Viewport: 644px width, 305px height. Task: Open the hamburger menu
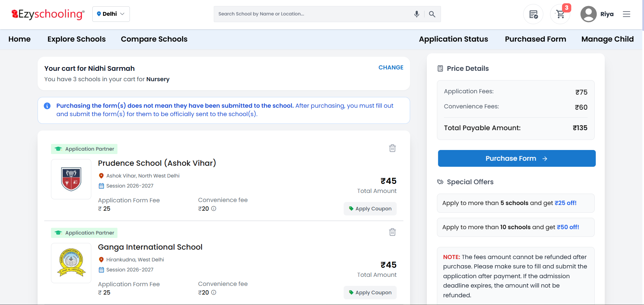[627, 14]
